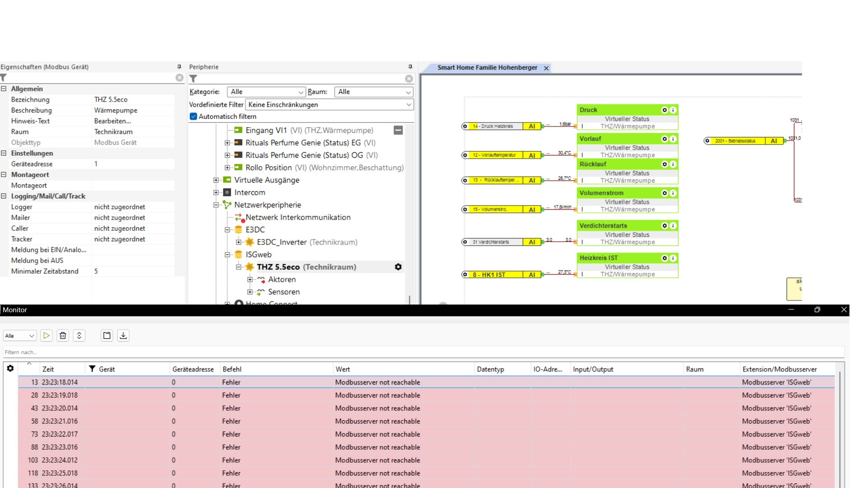This screenshot has width=868, height=488.
Task: Click the filter funnel on the Gerät column
Action: [92, 369]
